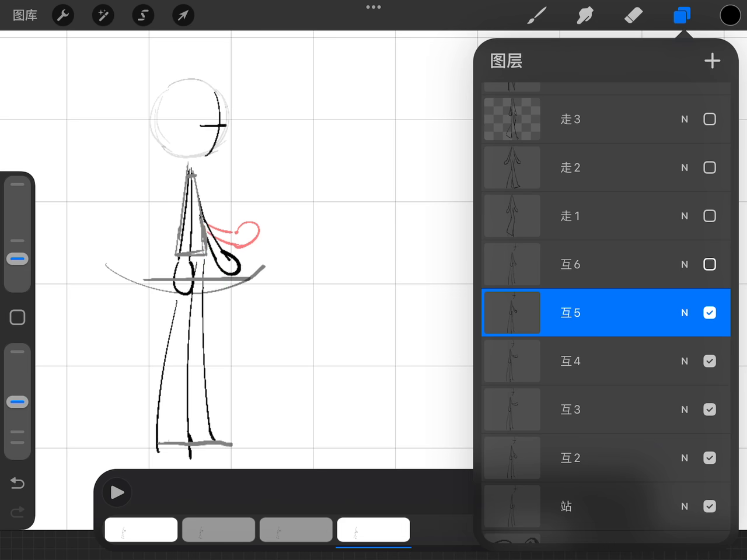Close the Layers panel icon
Image resolution: width=747 pixels, height=560 pixels.
[x=682, y=15]
